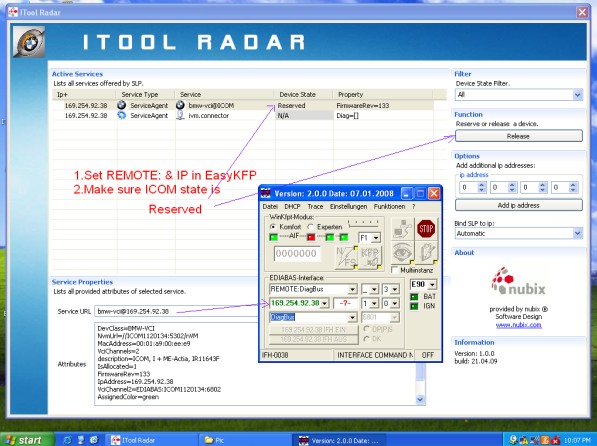Open the Bind SLP to ip dropdown
Screen dimensions: 597x446
coord(519,233)
